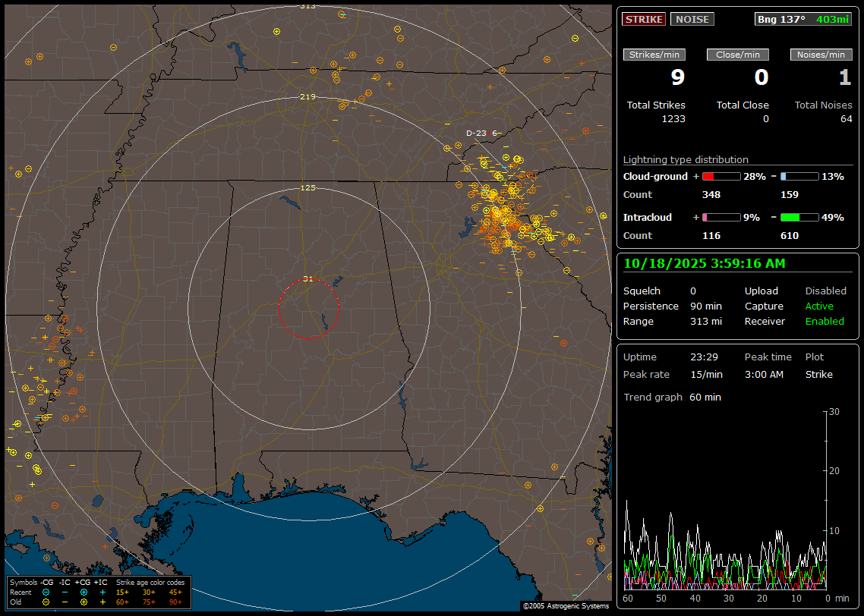The height and width of the screenshot is (616, 864).
Task: Click the Capture Active status
Action: [x=819, y=306]
